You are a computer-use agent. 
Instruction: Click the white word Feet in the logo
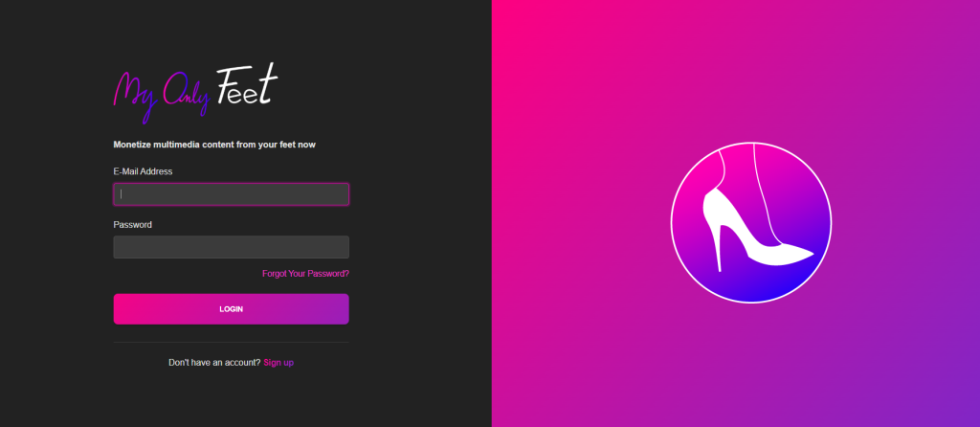click(247, 84)
